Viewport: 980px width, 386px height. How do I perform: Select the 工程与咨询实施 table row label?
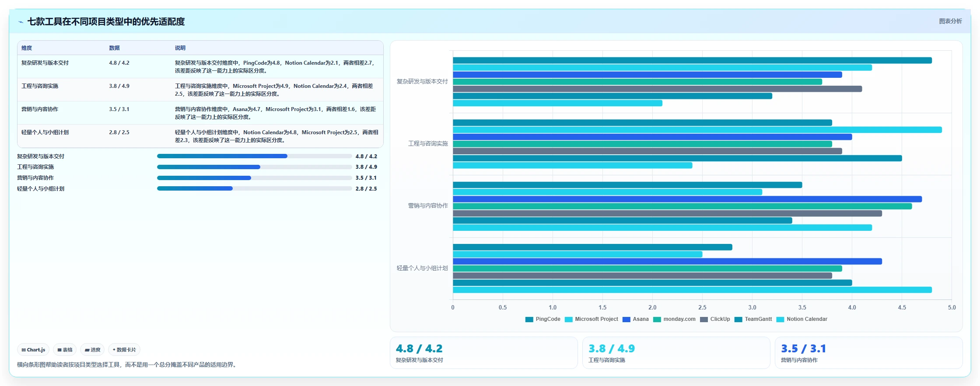tap(40, 86)
